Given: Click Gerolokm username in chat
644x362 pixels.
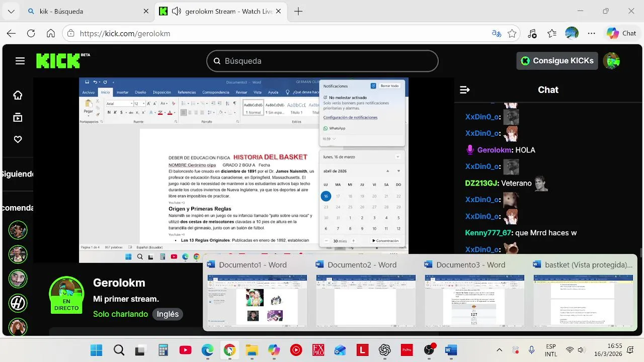Looking at the screenshot, I should pyautogui.click(x=495, y=150).
